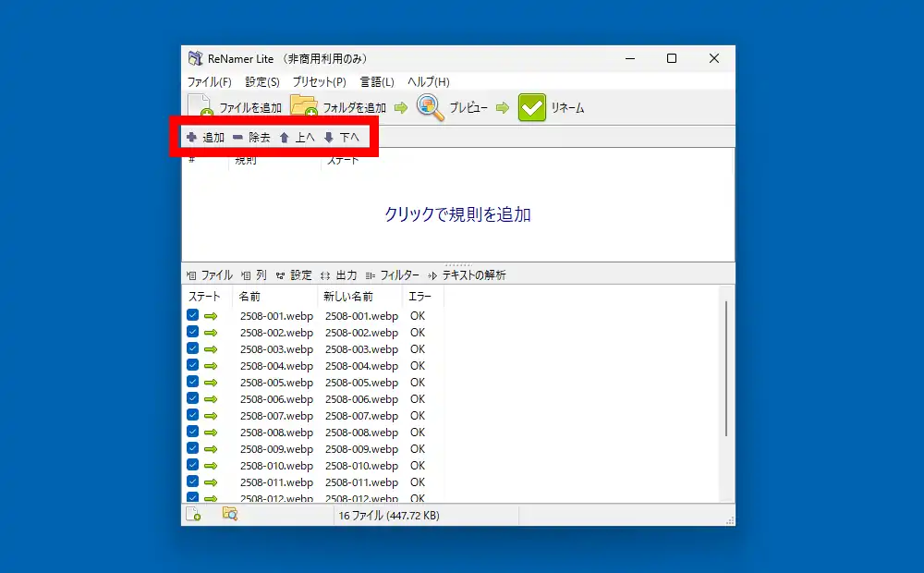Remove rule using the minus icon
Viewport: 924px width, 573px height.
[x=237, y=138]
